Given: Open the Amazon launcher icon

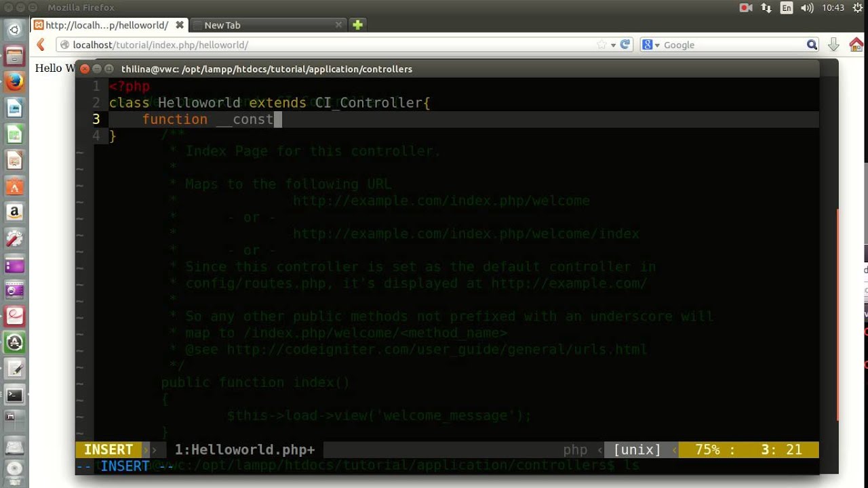Looking at the screenshot, I should [14, 212].
